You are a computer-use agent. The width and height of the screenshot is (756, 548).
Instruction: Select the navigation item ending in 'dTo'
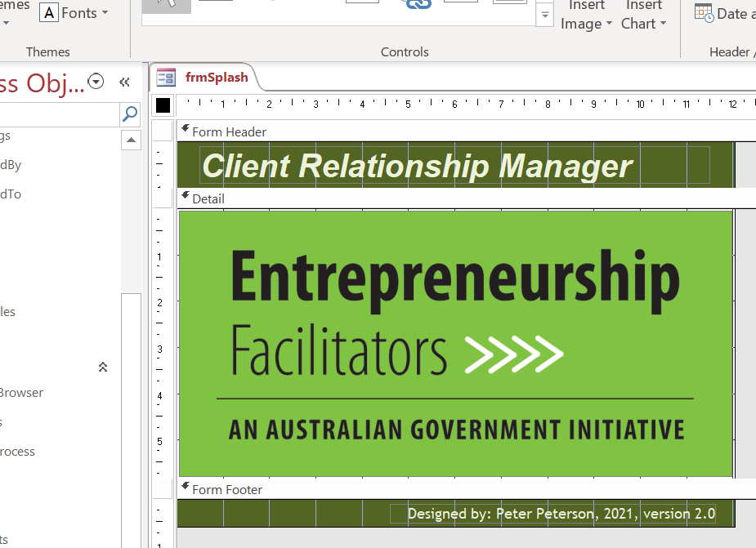click(x=11, y=194)
